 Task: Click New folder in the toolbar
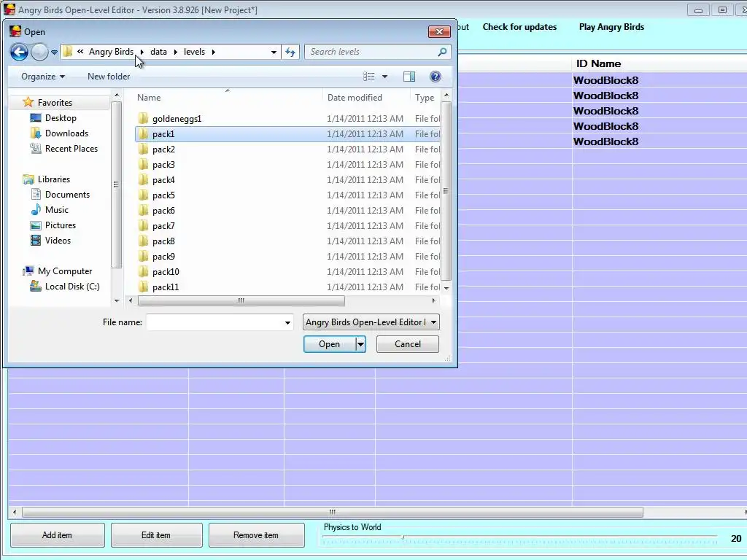(x=109, y=77)
